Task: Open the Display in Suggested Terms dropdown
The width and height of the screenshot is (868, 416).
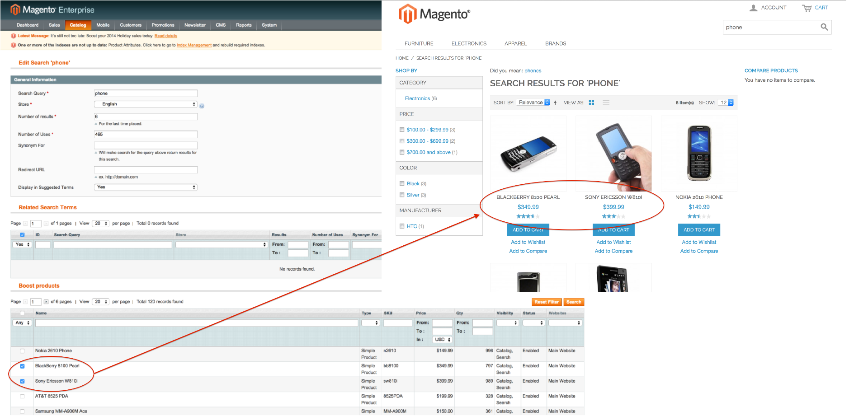Action: click(x=146, y=187)
